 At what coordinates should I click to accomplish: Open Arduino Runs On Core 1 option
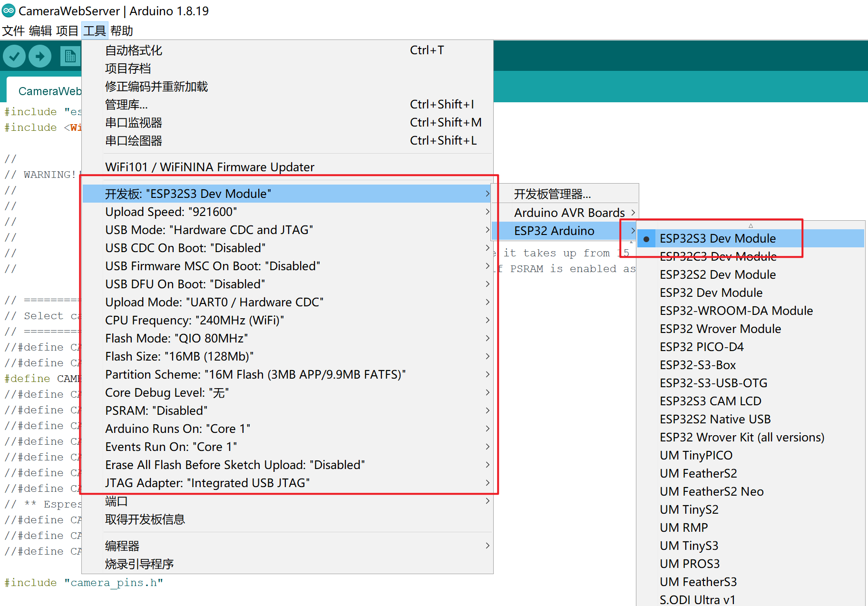pos(287,429)
